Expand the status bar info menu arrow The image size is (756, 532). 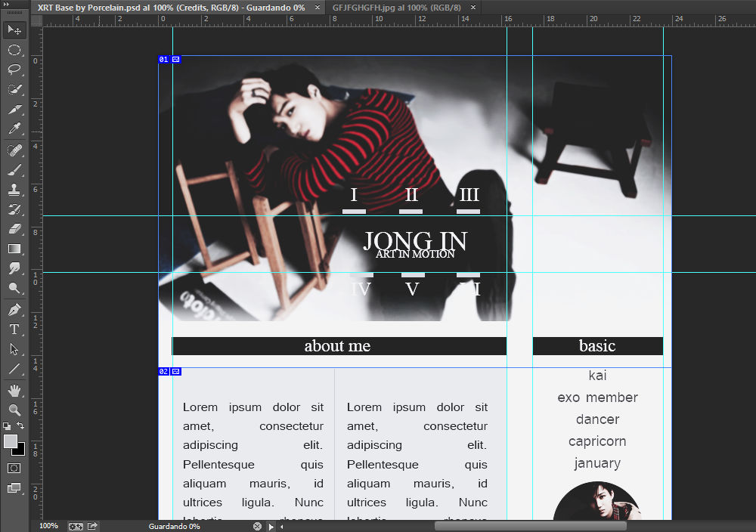click(x=271, y=526)
